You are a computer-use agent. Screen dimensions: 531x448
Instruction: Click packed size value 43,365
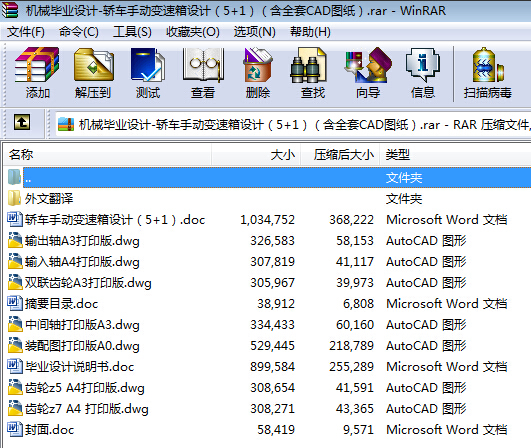pos(355,409)
